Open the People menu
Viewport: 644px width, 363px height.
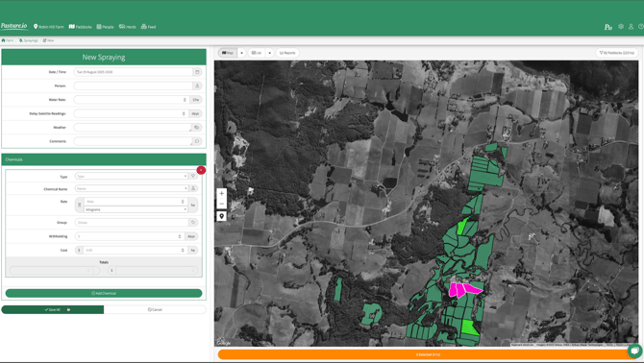(x=105, y=27)
